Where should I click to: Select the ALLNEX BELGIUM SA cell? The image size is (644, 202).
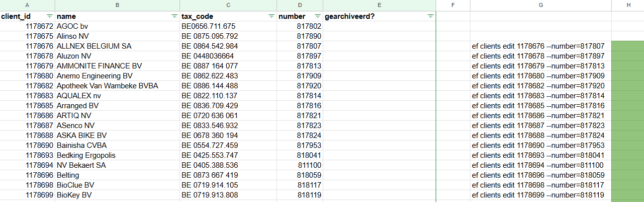tap(117, 46)
